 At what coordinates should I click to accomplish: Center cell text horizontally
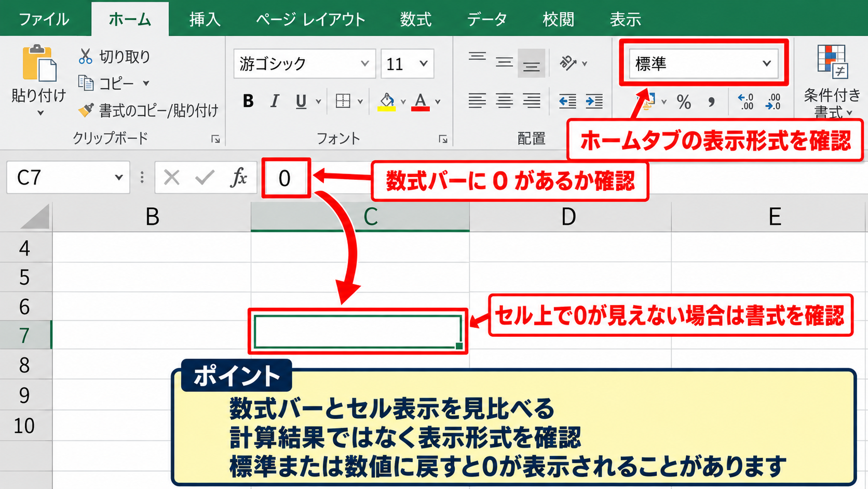tap(504, 100)
